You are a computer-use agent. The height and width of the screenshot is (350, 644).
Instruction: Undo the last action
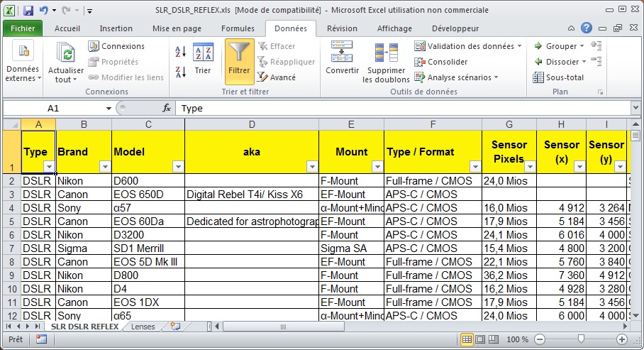43,10
